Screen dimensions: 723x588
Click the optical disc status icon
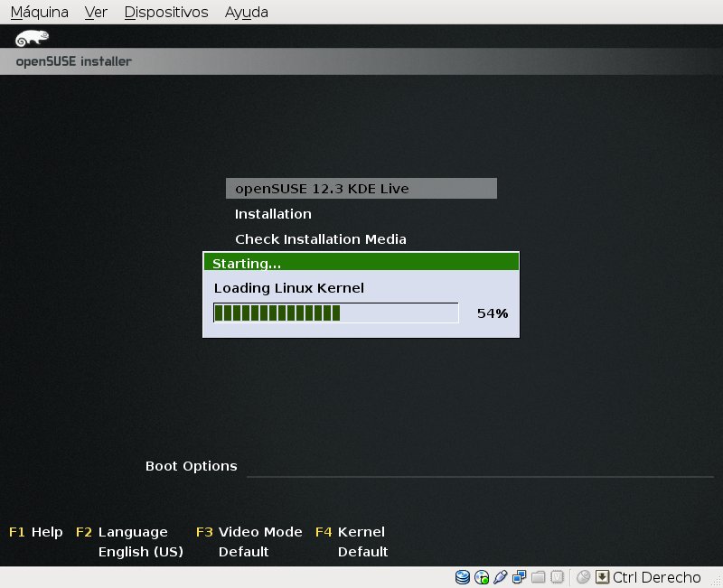(482, 577)
